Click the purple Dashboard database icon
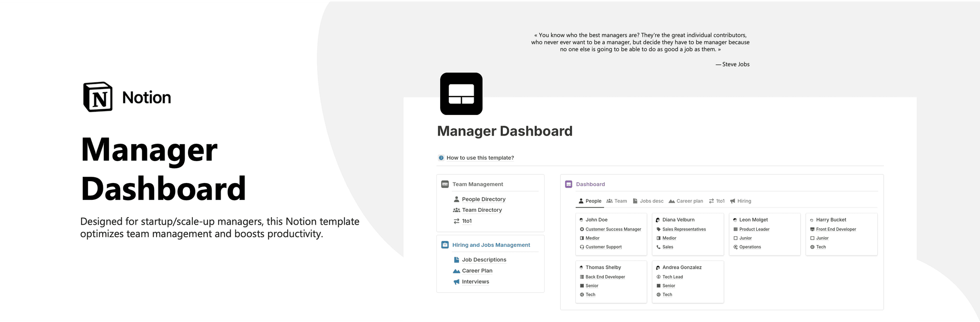 (x=568, y=184)
